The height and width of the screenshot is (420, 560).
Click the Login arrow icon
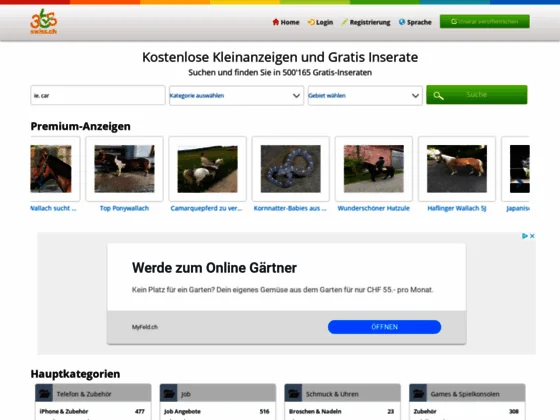[x=311, y=22]
